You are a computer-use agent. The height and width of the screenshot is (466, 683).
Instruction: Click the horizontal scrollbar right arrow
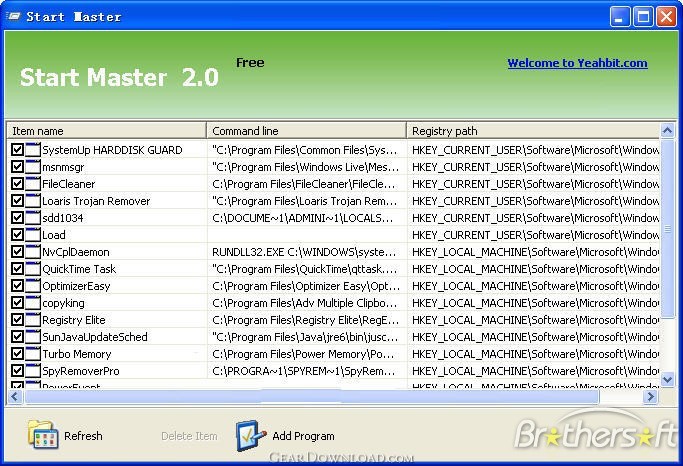click(650, 396)
